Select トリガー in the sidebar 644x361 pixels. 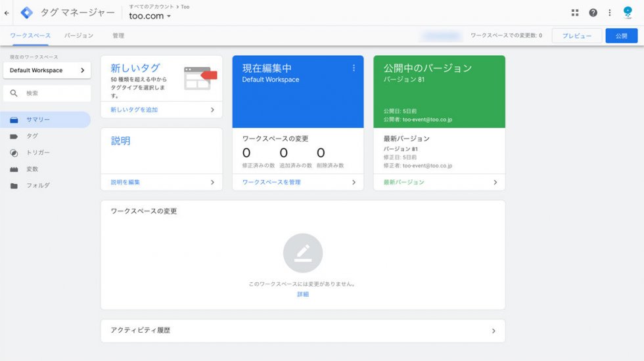coord(37,152)
